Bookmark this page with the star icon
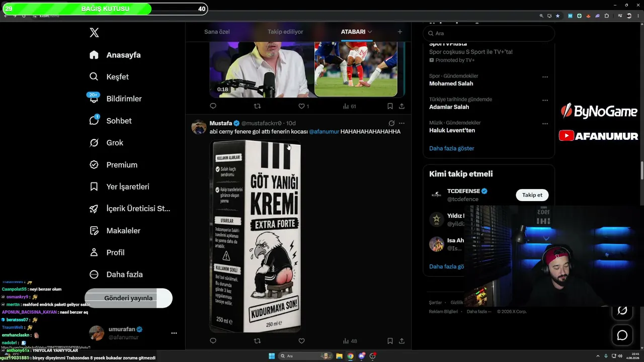 click(557, 16)
